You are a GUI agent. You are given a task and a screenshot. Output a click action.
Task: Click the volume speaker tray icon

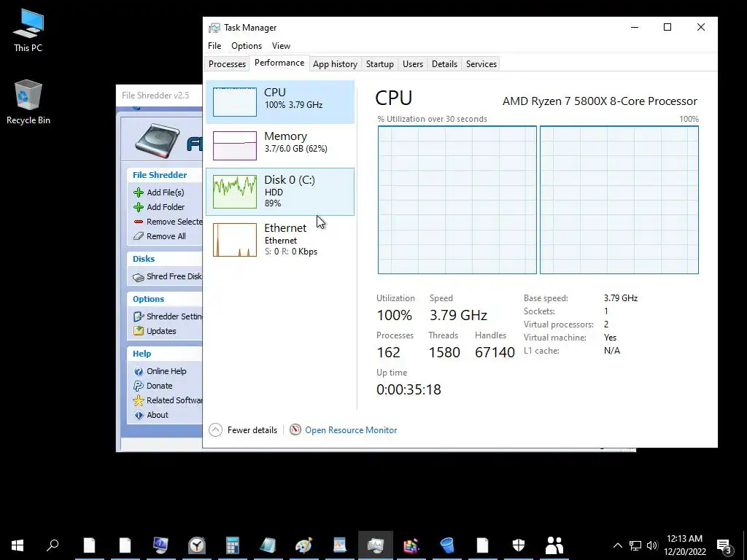[652, 545]
